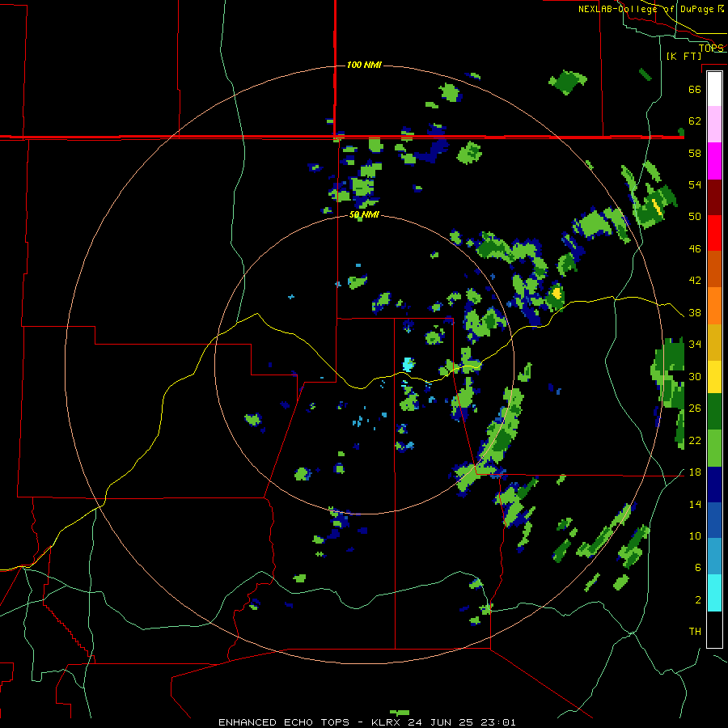The image size is (728, 728).
Task: Click the 22 legend label
Action: tap(695, 440)
